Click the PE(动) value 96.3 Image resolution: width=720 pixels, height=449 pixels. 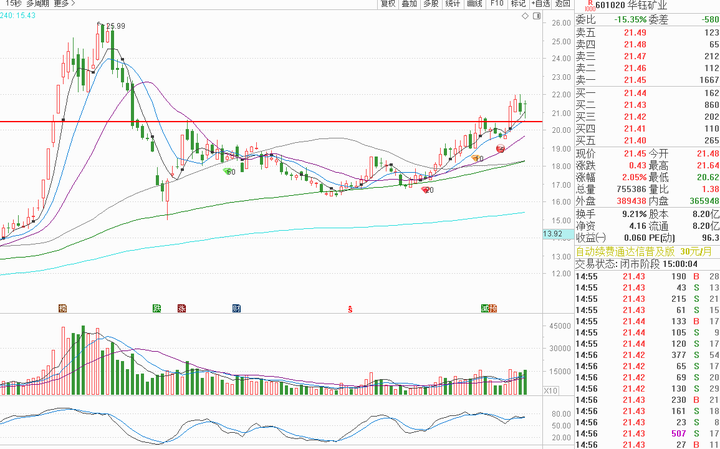click(x=710, y=238)
